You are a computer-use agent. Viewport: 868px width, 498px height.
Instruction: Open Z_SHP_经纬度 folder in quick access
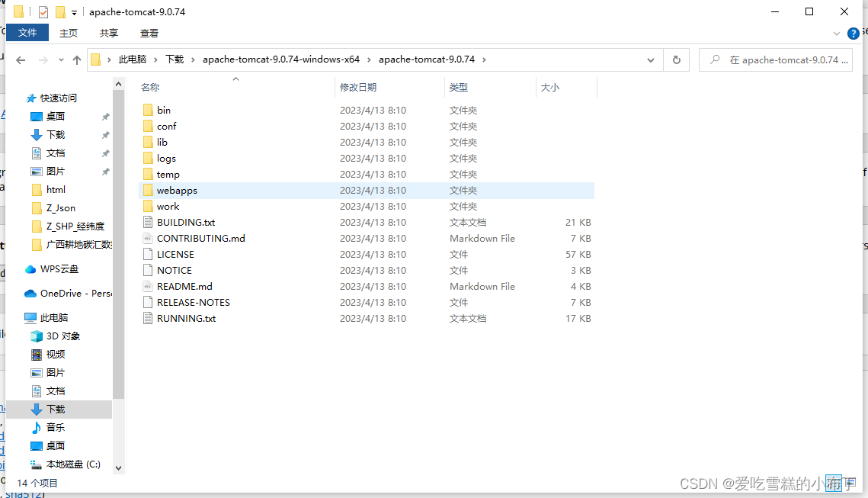[68, 226]
